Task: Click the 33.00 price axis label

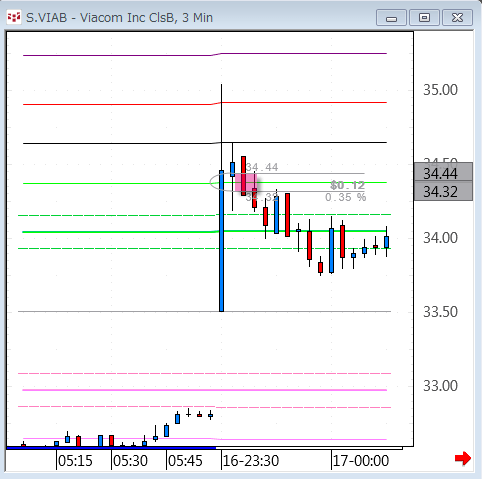Action: coord(440,386)
